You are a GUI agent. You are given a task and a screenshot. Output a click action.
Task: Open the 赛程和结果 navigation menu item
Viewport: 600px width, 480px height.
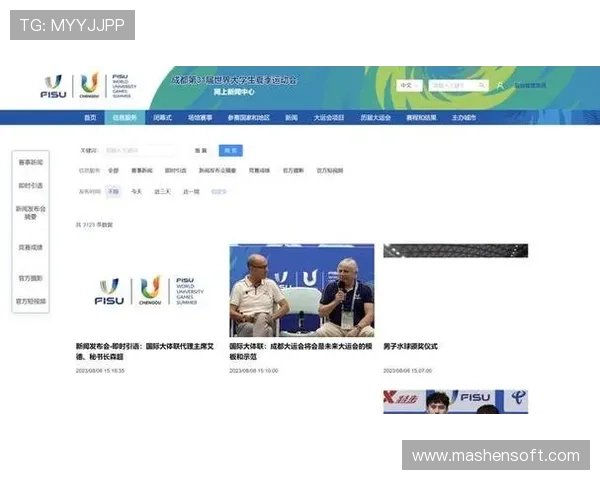pyautogui.click(x=420, y=117)
